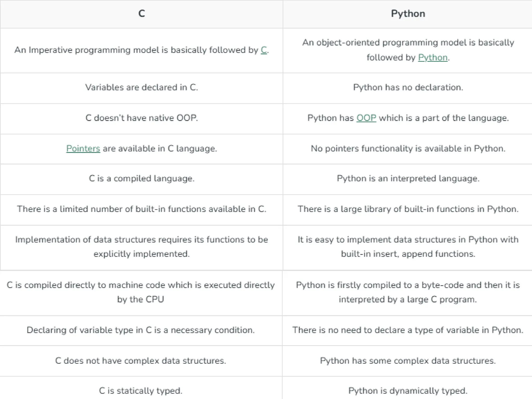Image resolution: width=532 pixels, height=399 pixels.
Task: Click the 'Python is firstly compiled to byte-code' cell
Action: [408, 292]
